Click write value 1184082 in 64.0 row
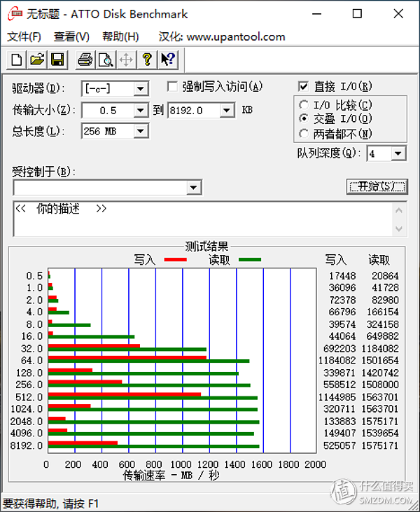420x512 pixels. 337,361
